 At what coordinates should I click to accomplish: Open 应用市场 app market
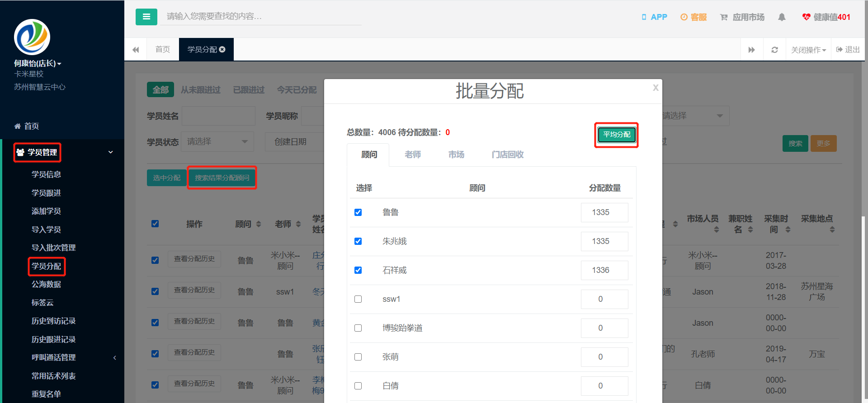742,17
